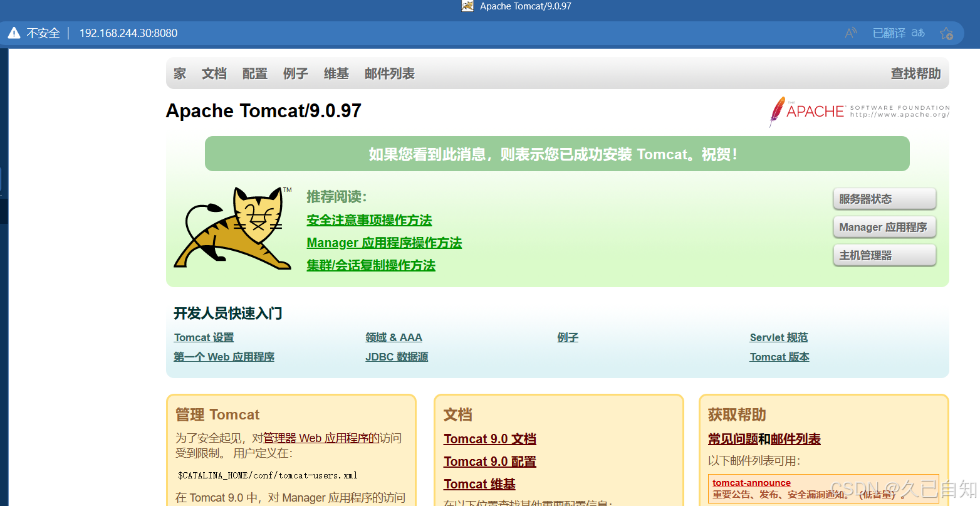Follow the "JDBC 数据源" link
Image resolution: width=980 pixels, height=506 pixels.
coord(397,357)
